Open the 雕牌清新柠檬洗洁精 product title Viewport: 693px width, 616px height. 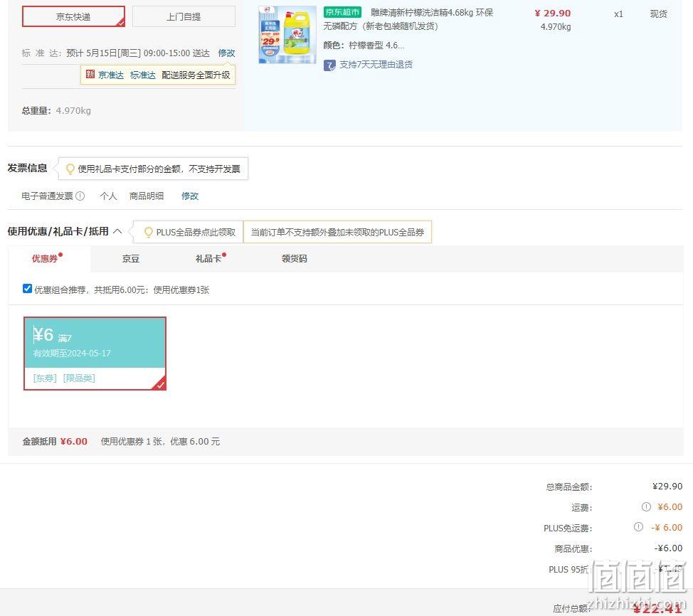408,19
